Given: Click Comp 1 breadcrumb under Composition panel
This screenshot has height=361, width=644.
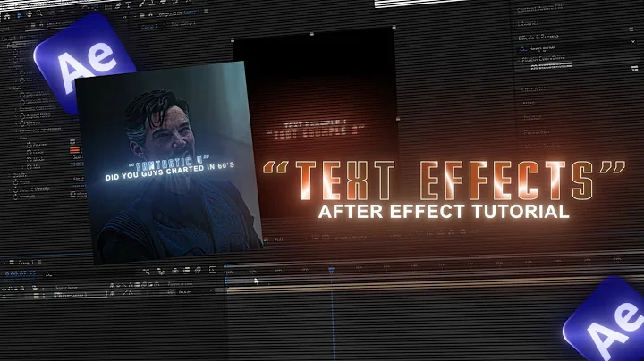Looking at the screenshot, I should 149,27.
